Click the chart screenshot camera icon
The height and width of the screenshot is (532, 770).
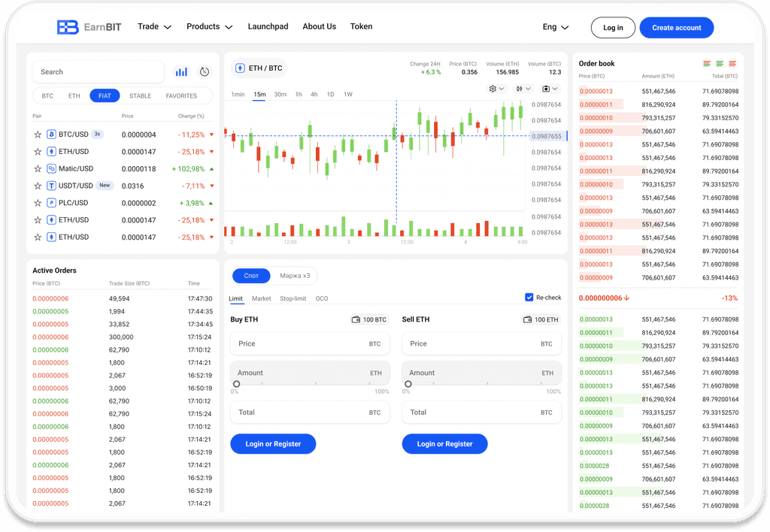(546, 89)
